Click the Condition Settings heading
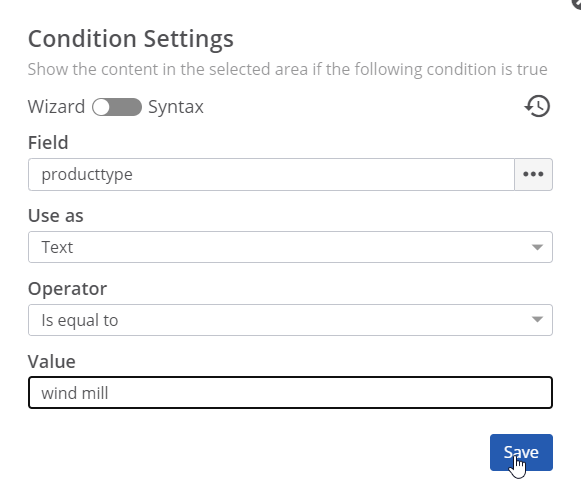581x490 pixels. (x=131, y=39)
